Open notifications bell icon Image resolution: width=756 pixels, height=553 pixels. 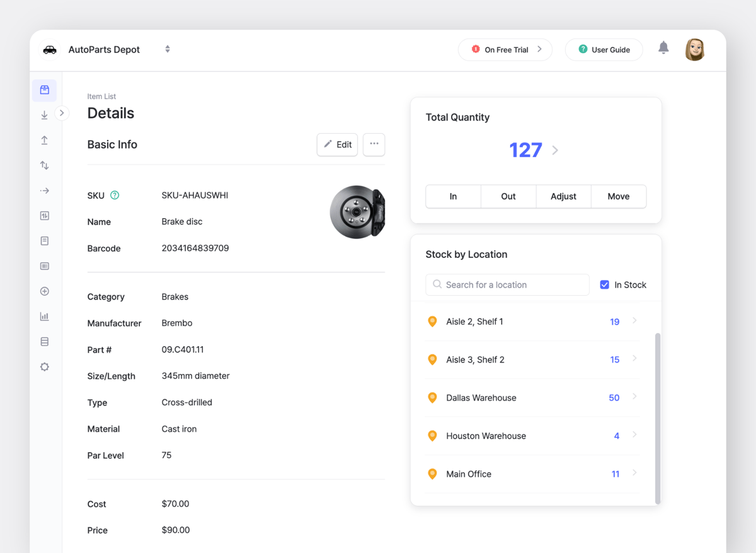[x=663, y=48]
